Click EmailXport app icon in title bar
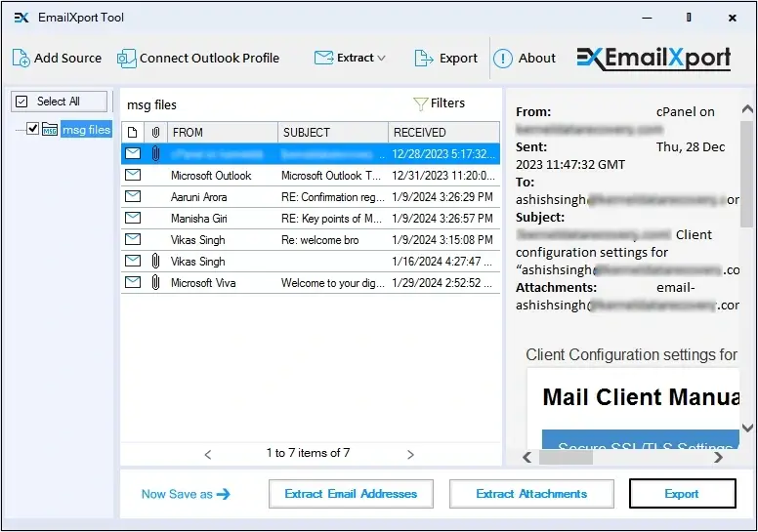Viewport: 758px width, 532px height. click(x=21, y=18)
